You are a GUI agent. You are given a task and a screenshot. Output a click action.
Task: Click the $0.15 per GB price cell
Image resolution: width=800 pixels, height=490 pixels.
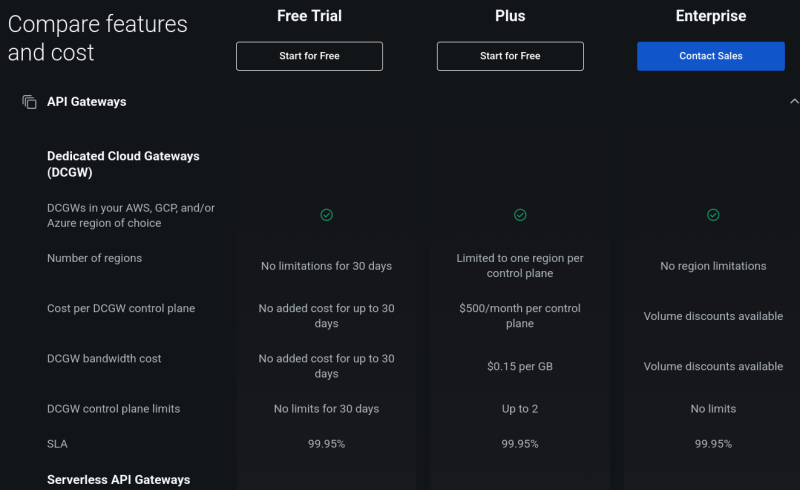pos(520,366)
